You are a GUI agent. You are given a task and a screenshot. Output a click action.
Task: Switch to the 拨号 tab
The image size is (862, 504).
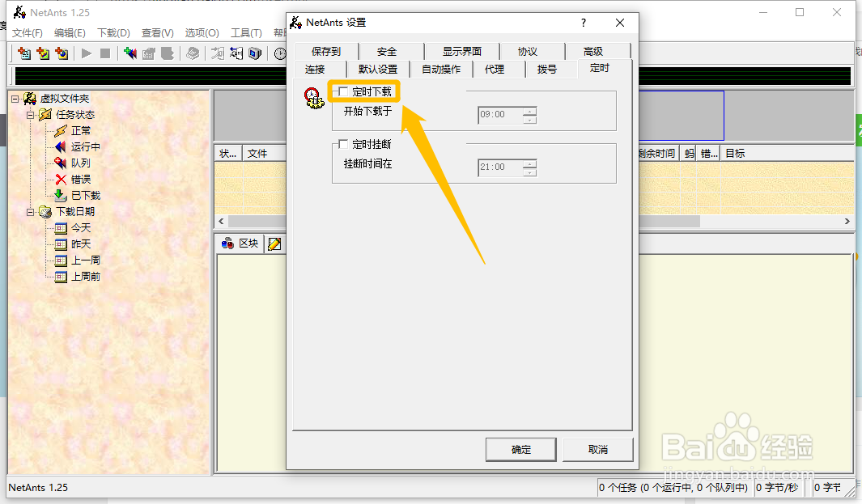coord(547,70)
